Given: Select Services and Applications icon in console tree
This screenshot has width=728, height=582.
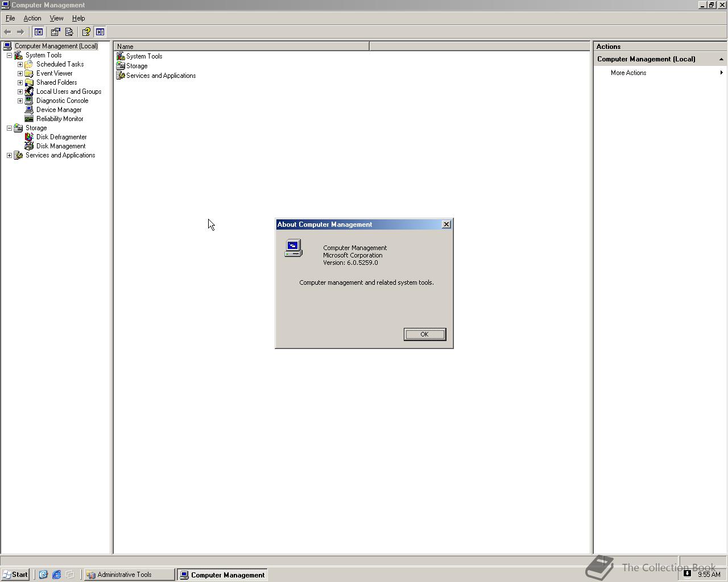Looking at the screenshot, I should point(18,155).
